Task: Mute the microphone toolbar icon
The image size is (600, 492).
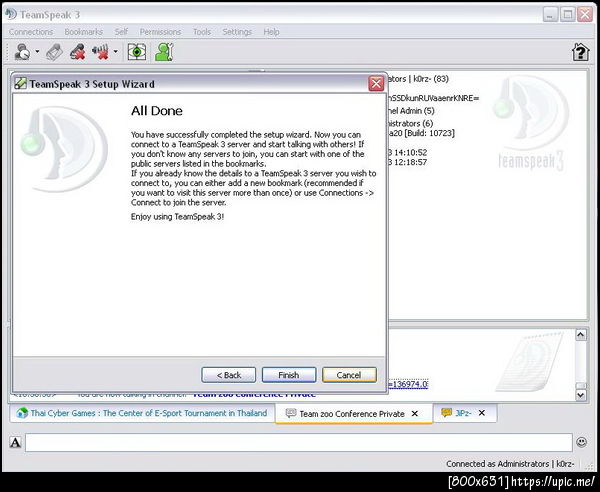Action: pyautogui.click(x=77, y=52)
